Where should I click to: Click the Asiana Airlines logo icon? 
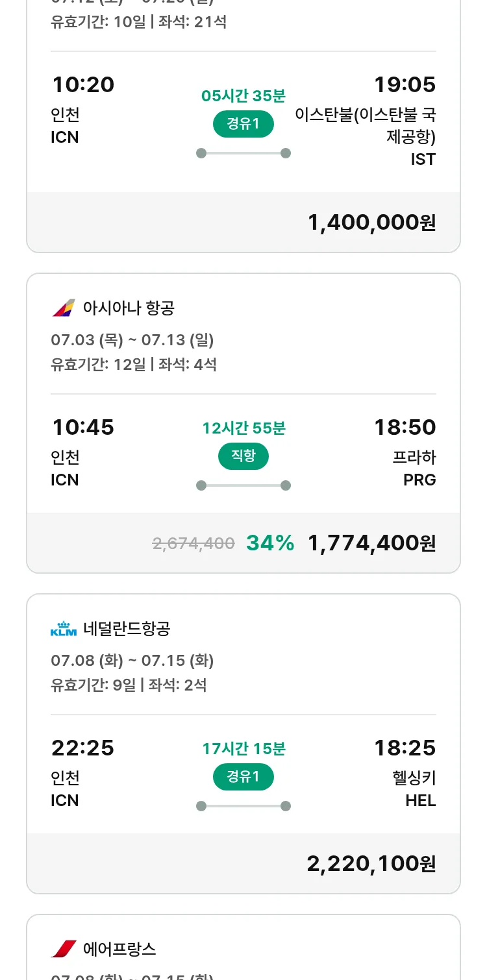64,308
